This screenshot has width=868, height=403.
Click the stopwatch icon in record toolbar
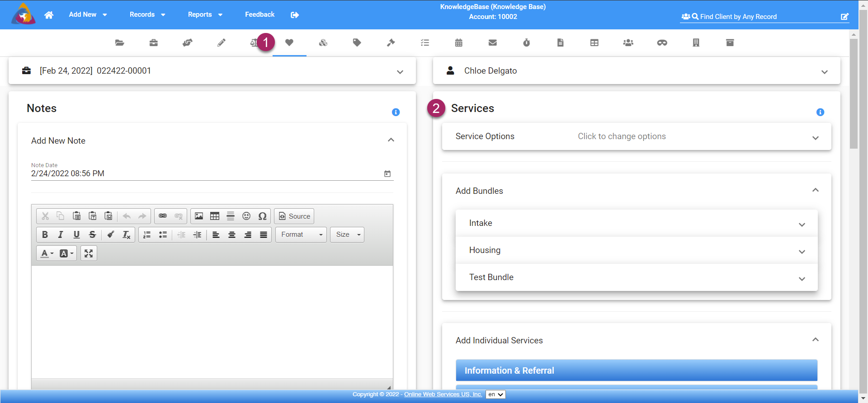point(527,42)
